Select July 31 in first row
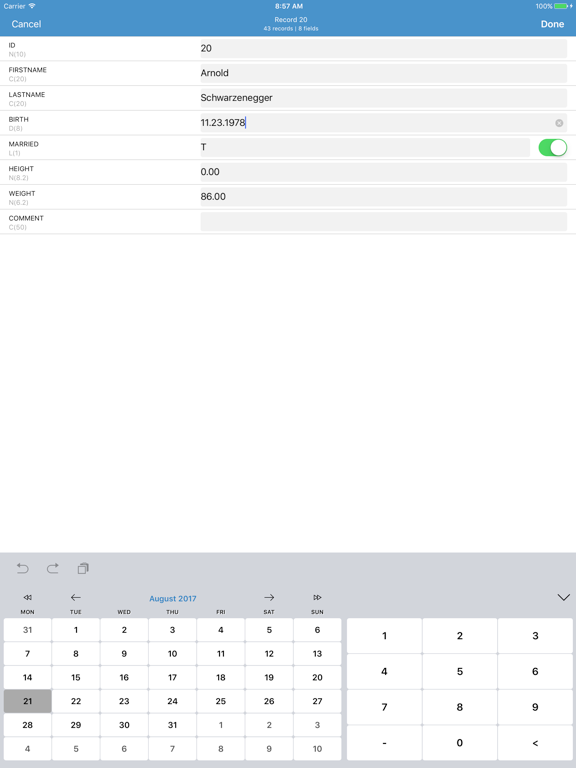Viewport: 576px width, 768px height. pyautogui.click(x=27, y=630)
